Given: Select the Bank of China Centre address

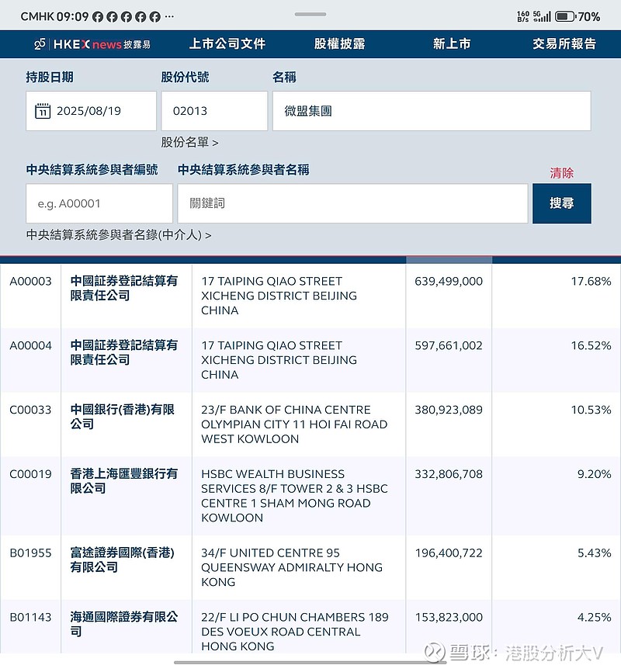Looking at the screenshot, I should point(294,424).
